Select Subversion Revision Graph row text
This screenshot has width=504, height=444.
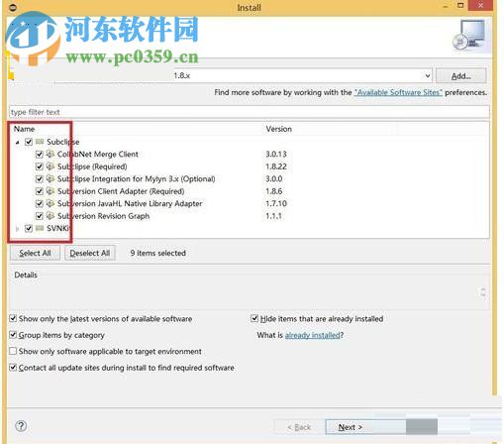coord(103,216)
